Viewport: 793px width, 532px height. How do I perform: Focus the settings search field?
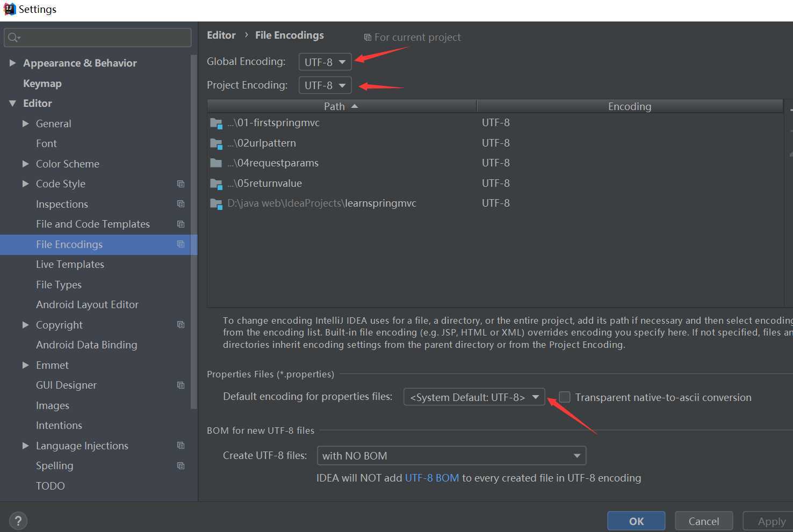[98, 38]
